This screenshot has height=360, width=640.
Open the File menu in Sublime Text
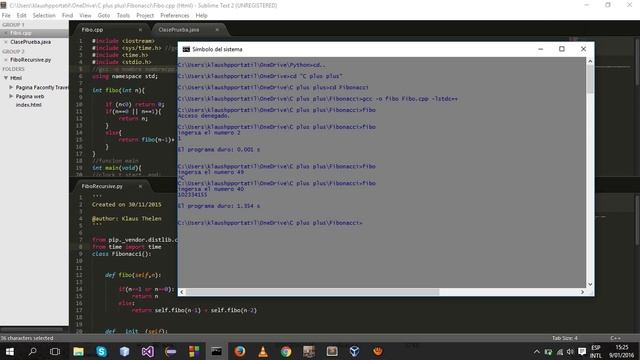(6, 16)
